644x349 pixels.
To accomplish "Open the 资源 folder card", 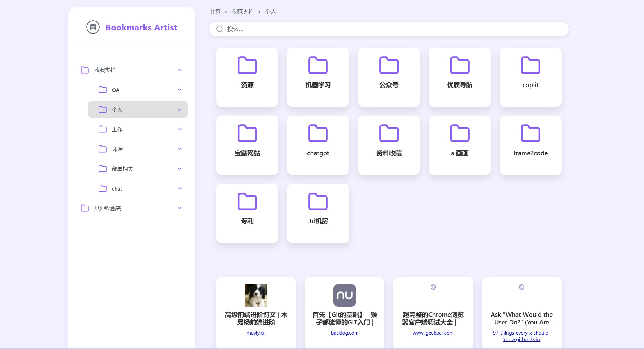I will 247,77.
